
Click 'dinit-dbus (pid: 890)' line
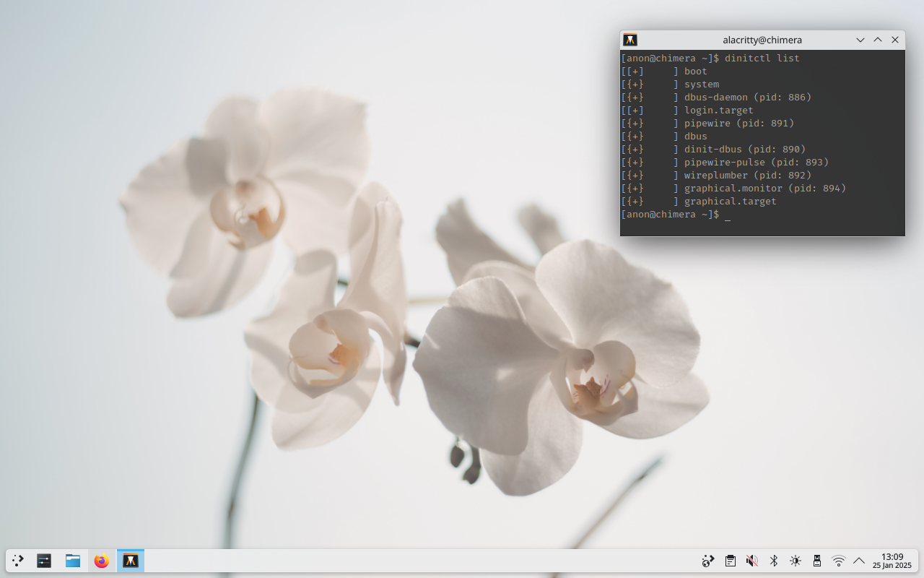(713, 149)
